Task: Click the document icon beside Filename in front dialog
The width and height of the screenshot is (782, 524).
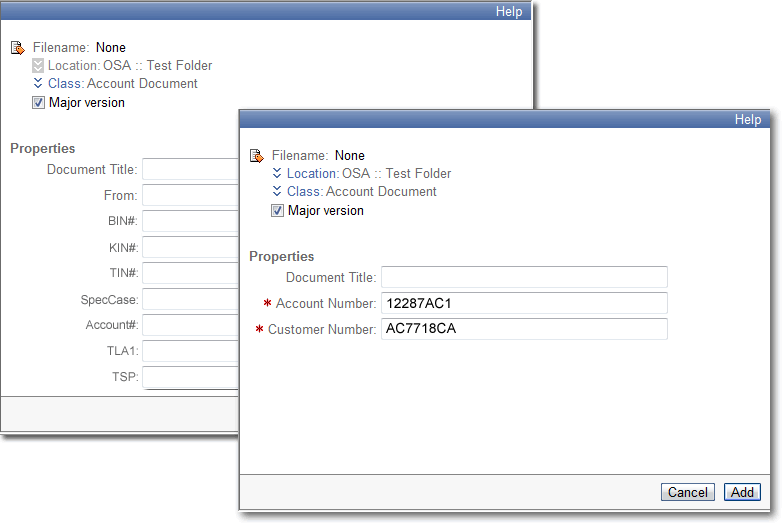Action: (x=256, y=156)
